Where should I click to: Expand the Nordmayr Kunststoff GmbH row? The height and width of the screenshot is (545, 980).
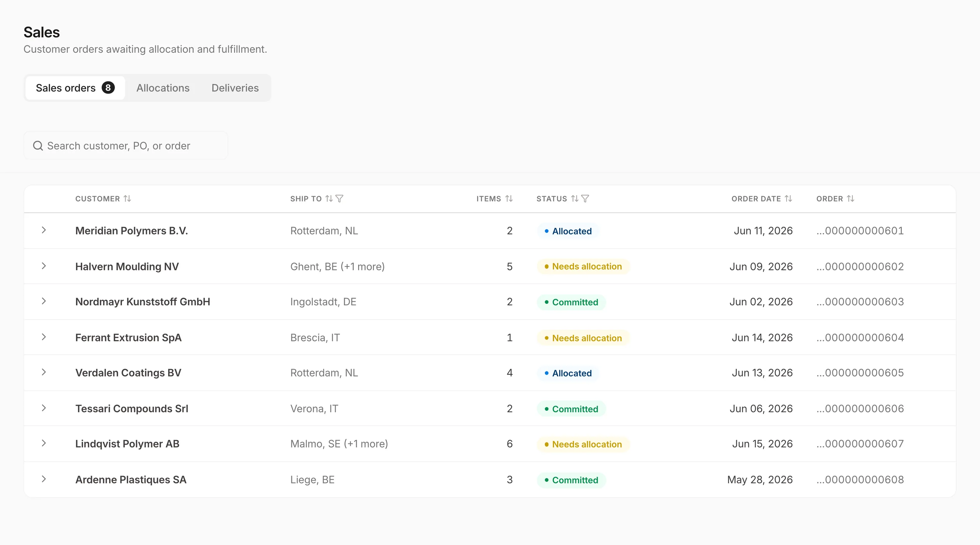44,301
